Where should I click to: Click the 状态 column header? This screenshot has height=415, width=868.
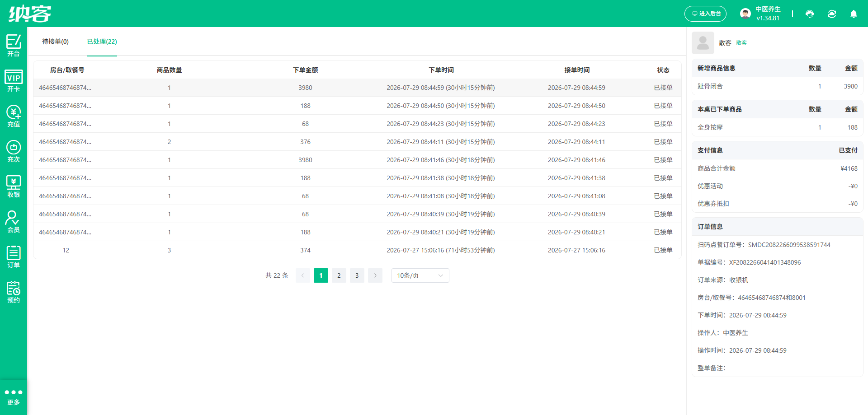point(663,70)
